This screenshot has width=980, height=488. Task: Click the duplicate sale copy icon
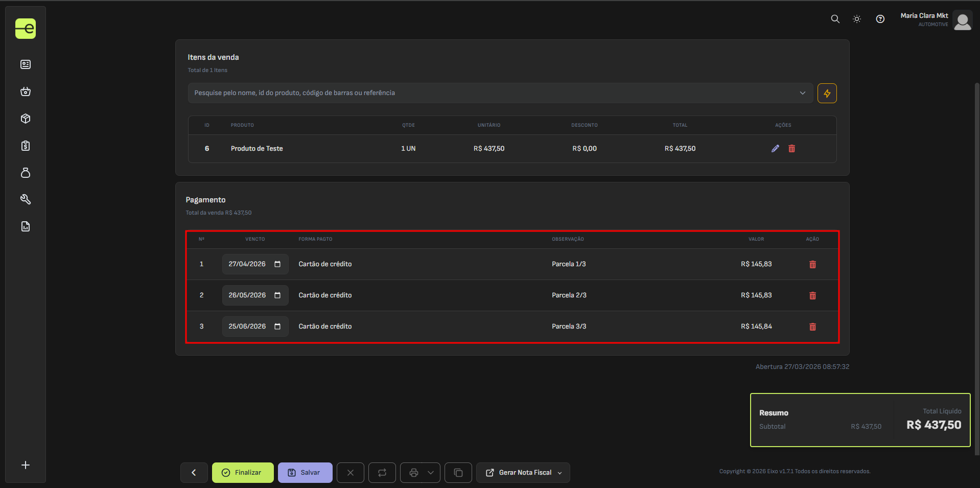click(458, 473)
